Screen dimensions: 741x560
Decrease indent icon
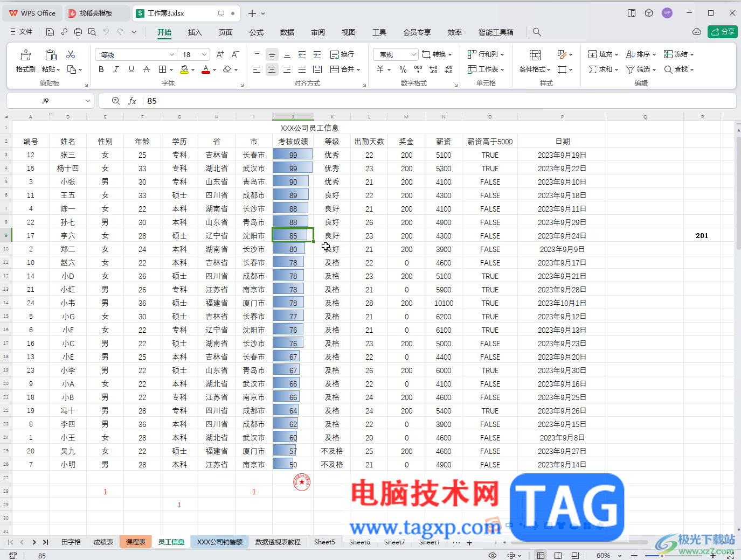click(302, 54)
